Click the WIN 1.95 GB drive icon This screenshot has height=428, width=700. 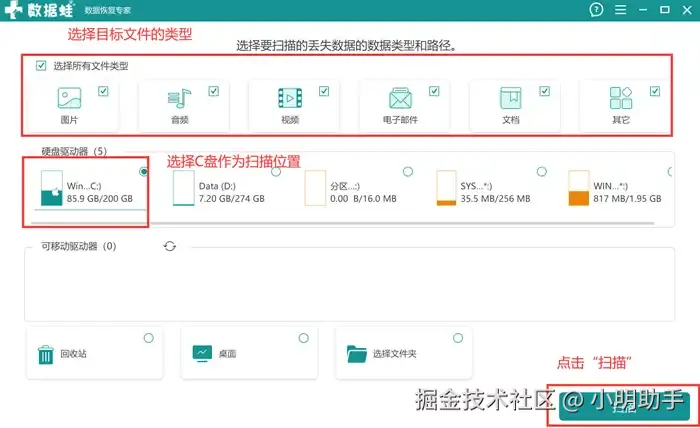point(579,188)
